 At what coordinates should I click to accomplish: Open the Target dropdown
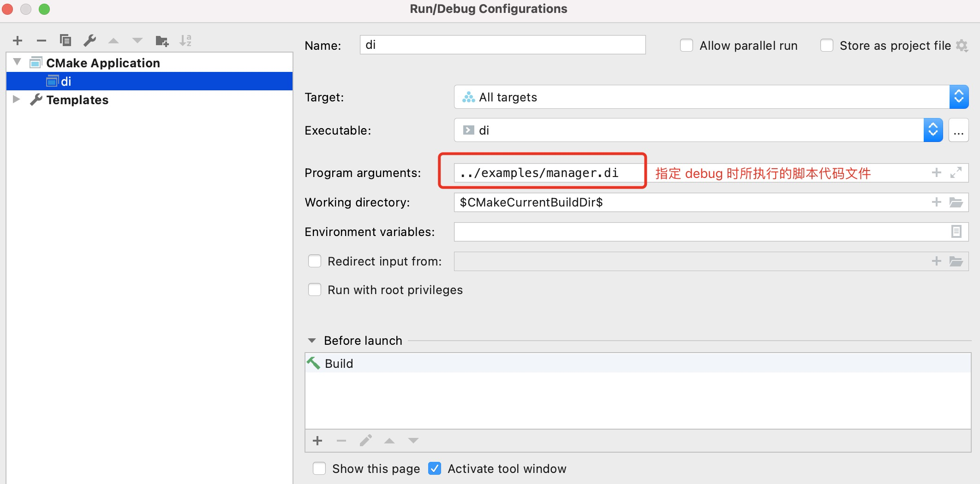959,97
